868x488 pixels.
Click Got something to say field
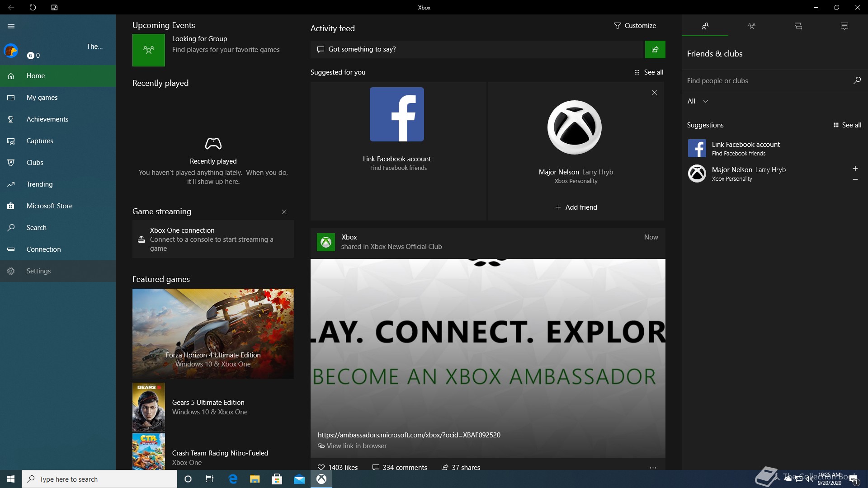tap(477, 49)
